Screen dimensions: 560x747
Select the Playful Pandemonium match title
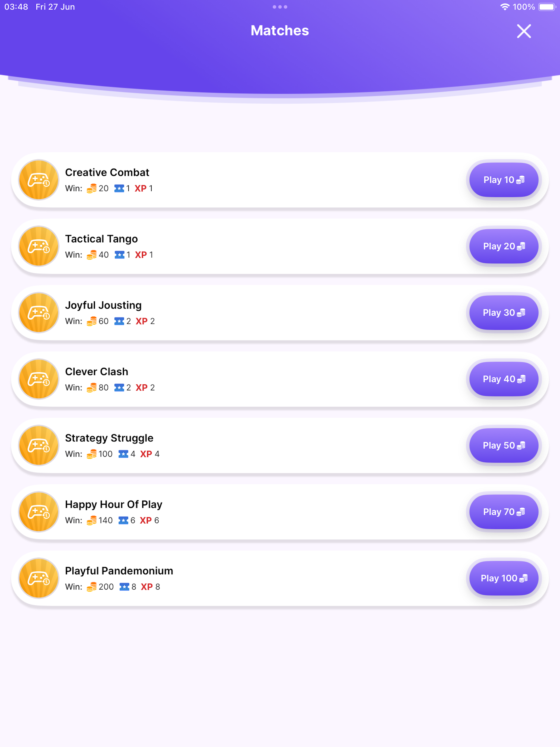click(119, 571)
